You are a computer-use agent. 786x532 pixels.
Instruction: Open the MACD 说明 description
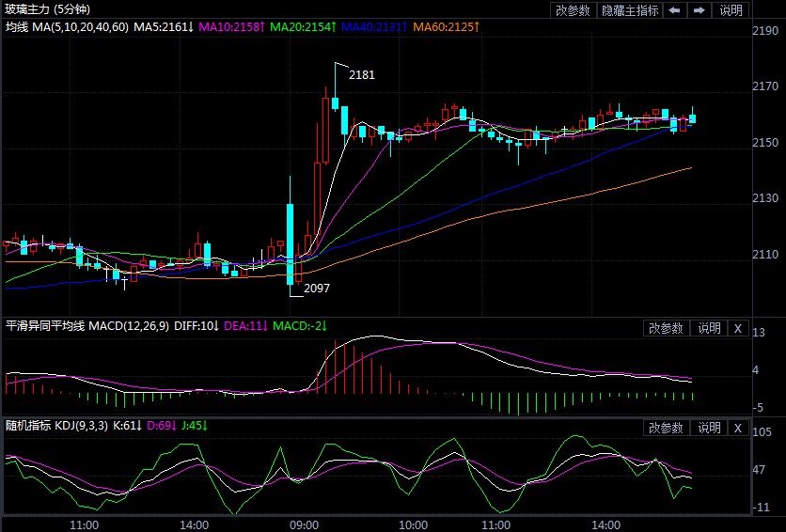click(709, 328)
